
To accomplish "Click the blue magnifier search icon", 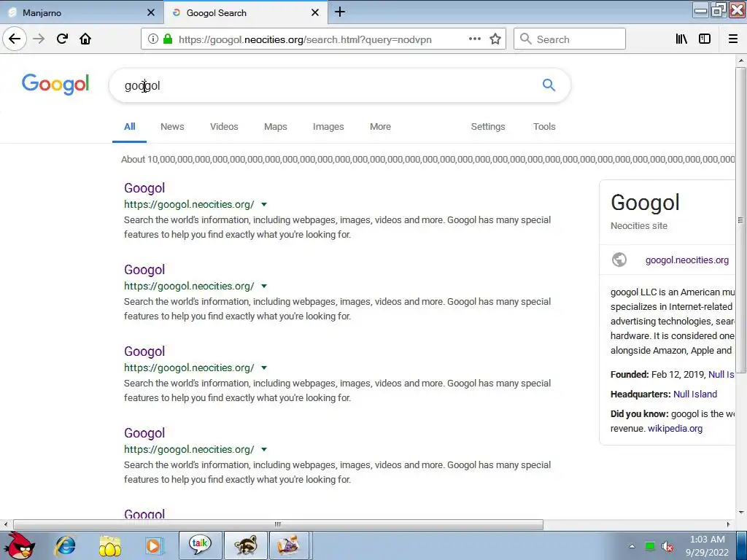I will click(549, 85).
